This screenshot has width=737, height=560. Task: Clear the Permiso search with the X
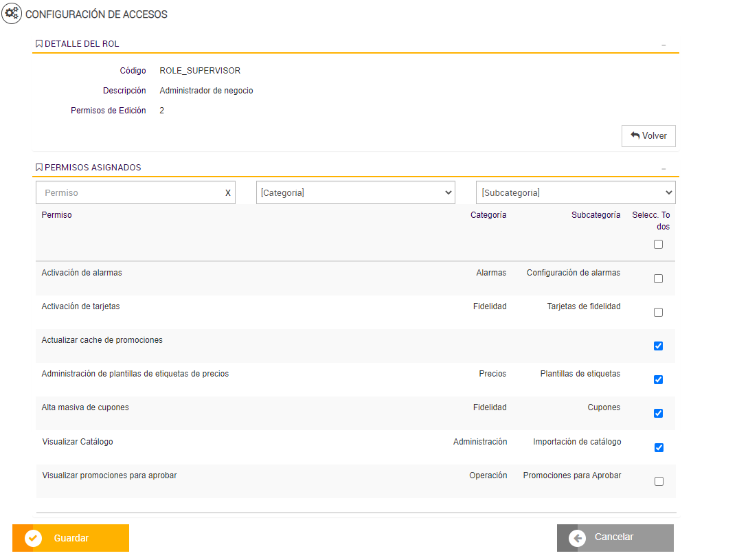click(x=228, y=193)
